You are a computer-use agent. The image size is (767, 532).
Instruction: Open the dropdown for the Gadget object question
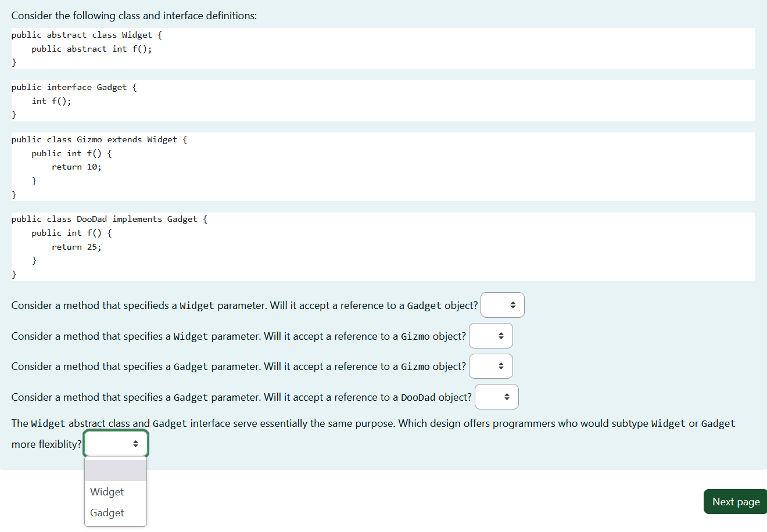point(502,304)
